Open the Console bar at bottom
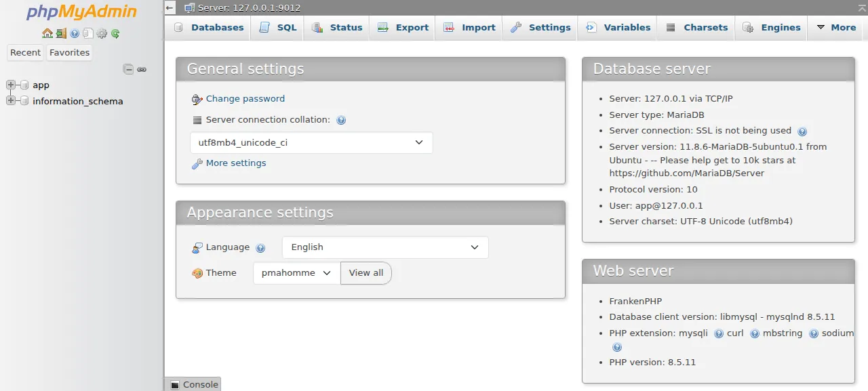Image resolution: width=868 pixels, height=391 pixels. 194,384
